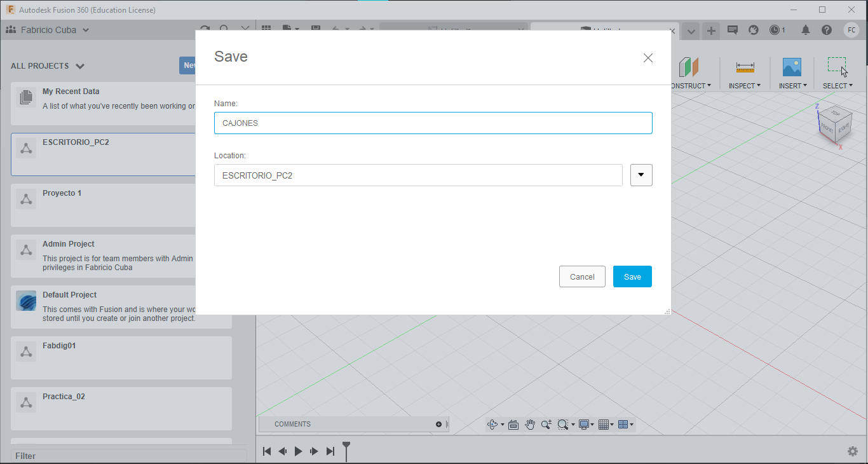Click the Inspect measure icon

tap(745, 67)
